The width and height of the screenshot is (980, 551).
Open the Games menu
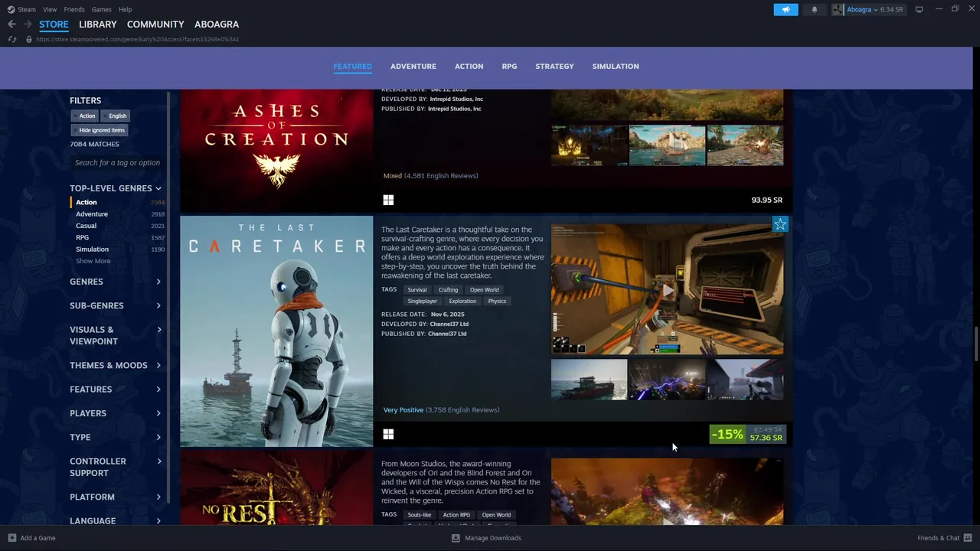coord(101,9)
